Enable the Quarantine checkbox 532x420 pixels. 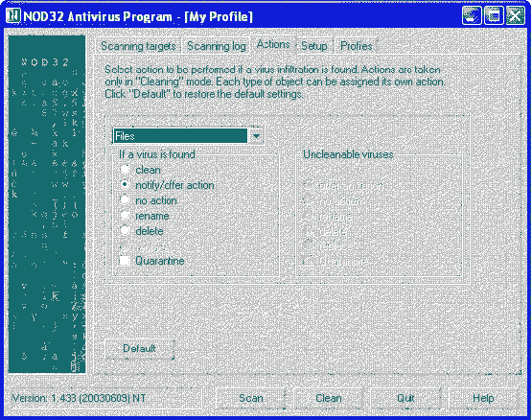click(x=125, y=261)
